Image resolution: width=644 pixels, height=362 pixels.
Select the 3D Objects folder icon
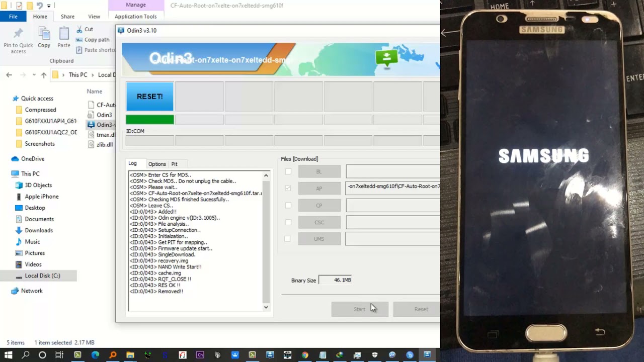(x=19, y=185)
